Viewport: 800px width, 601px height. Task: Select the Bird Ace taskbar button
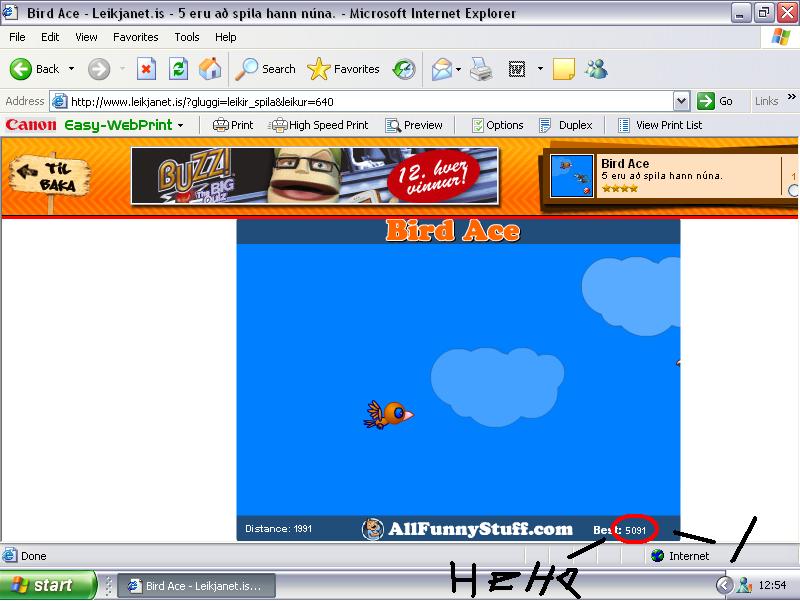(197, 586)
